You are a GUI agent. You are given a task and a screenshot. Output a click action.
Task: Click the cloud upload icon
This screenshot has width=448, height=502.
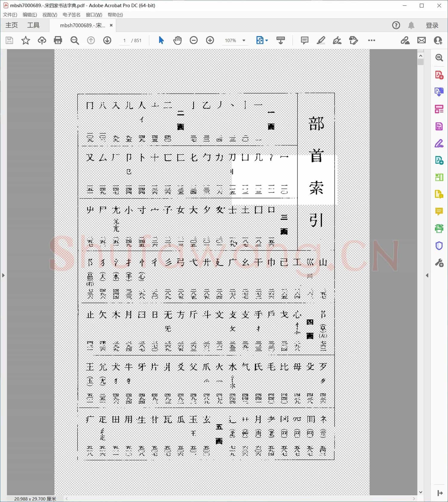click(x=42, y=40)
